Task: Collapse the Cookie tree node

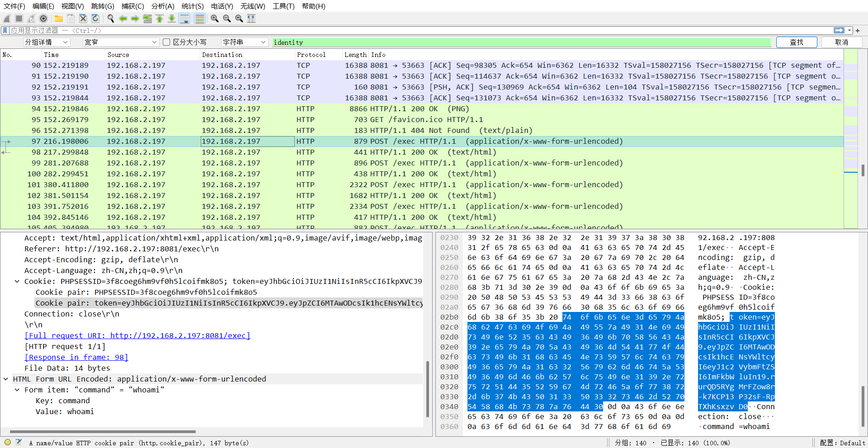Action: coord(17,281)
